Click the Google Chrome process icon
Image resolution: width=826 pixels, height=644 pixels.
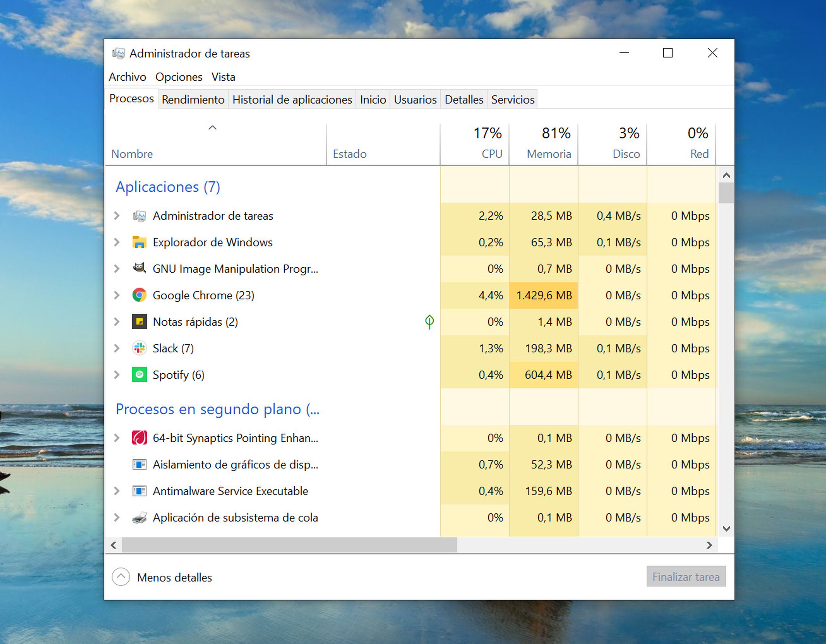139,295
